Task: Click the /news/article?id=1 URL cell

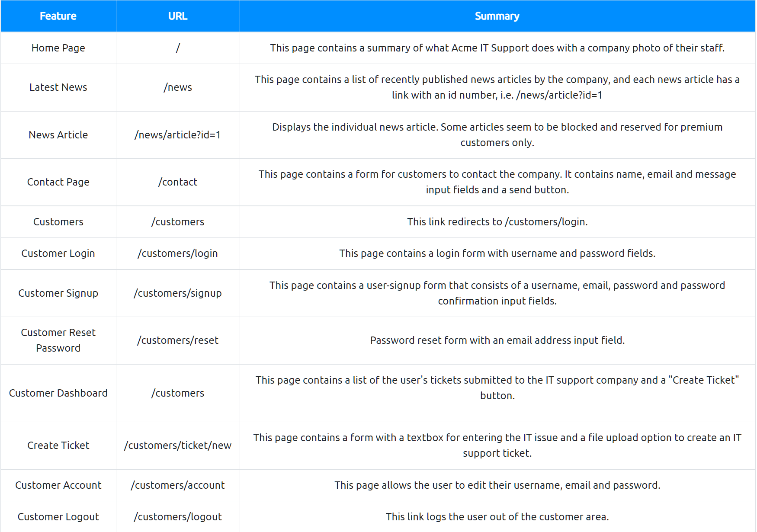Action: (x=177, y=135)
